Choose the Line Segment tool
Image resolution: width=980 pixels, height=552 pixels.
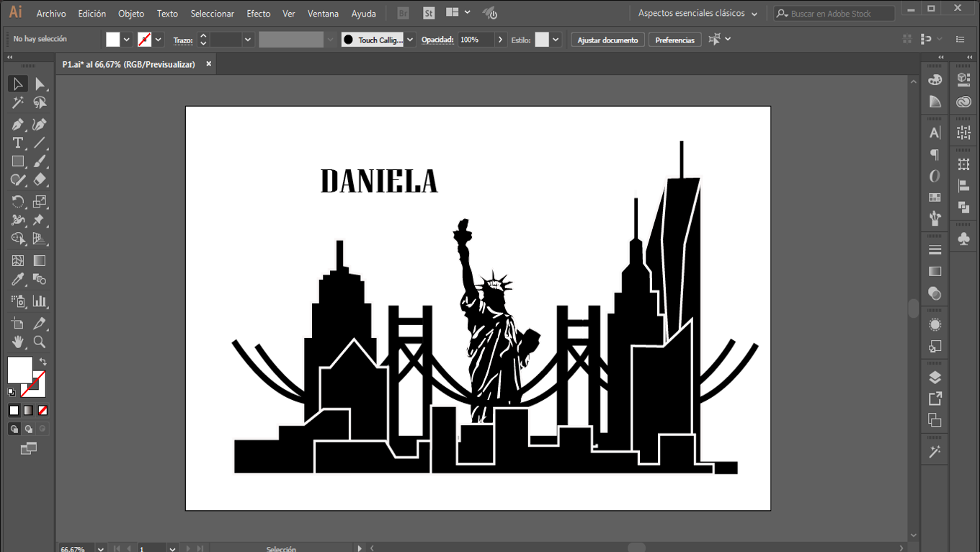pos(40,143)
